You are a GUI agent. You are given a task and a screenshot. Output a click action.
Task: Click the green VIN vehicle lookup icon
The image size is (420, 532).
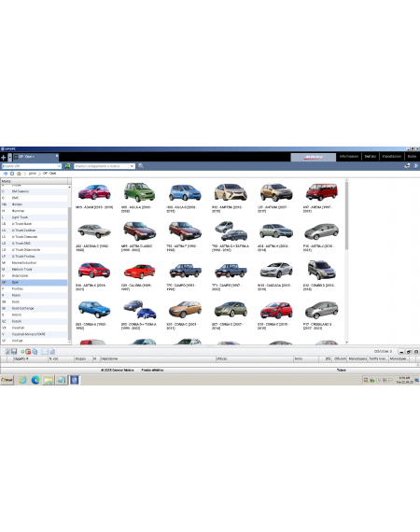pos(67,166)
